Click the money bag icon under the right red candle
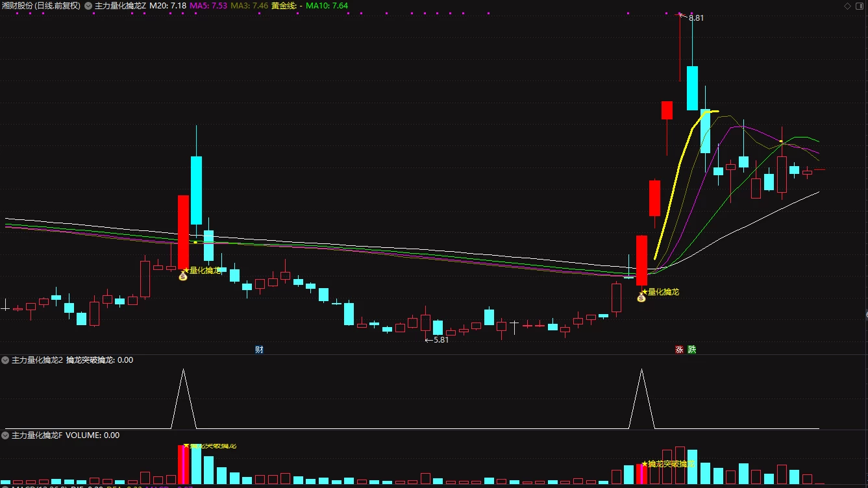This screenshot has height=488, width=868. click(641, 298)
